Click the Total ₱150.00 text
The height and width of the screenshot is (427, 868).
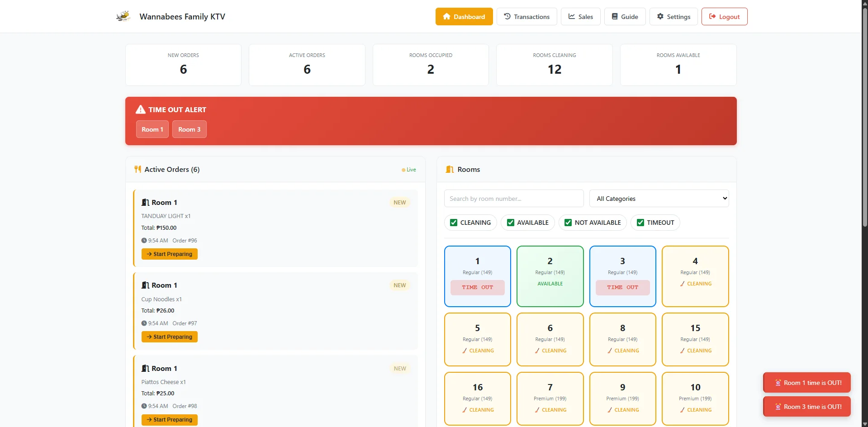pyautogui.click(x=159, y=228)
